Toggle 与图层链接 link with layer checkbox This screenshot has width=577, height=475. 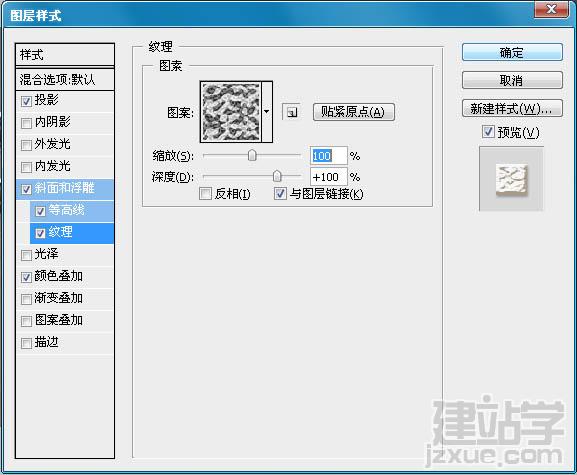point(280,194)
